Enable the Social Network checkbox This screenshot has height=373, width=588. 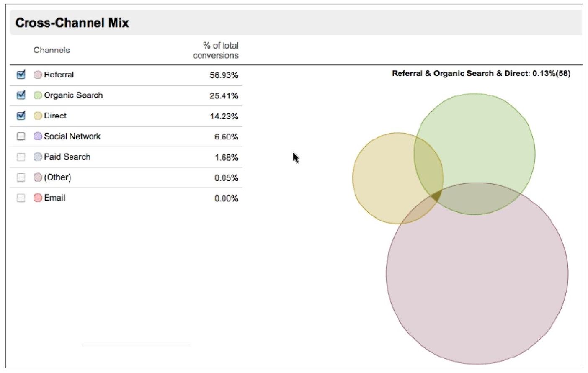[x=21, y=136]
